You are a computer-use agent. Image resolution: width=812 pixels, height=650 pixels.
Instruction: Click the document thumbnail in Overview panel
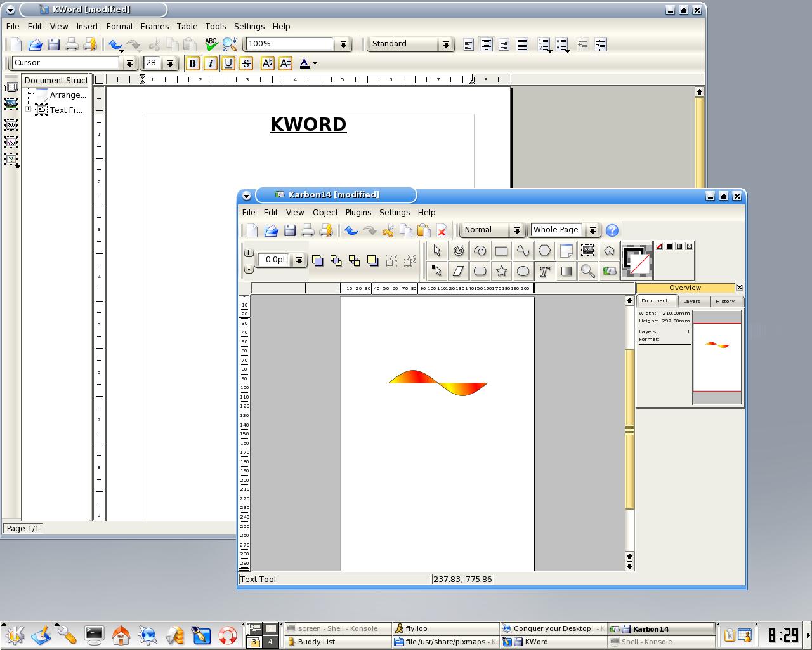[x=717, y=357]
